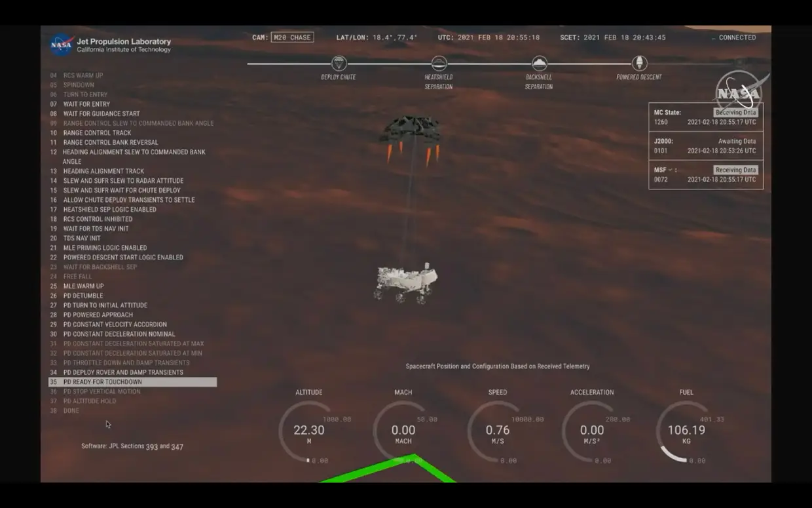This screenshot has height=508, width=812.
Task: Select step 10 RANGE CONTROL TRACK
Action: [x=90, y=132]
